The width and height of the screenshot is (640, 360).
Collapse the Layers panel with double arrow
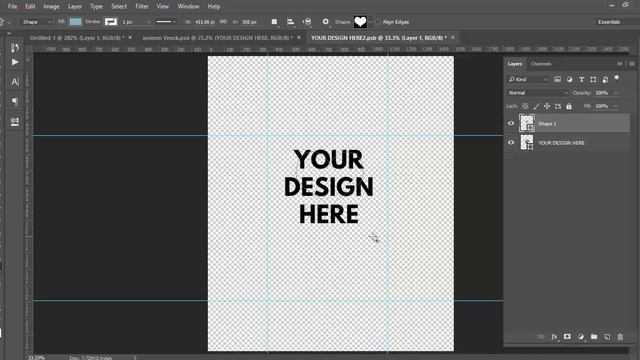(620, 64)
